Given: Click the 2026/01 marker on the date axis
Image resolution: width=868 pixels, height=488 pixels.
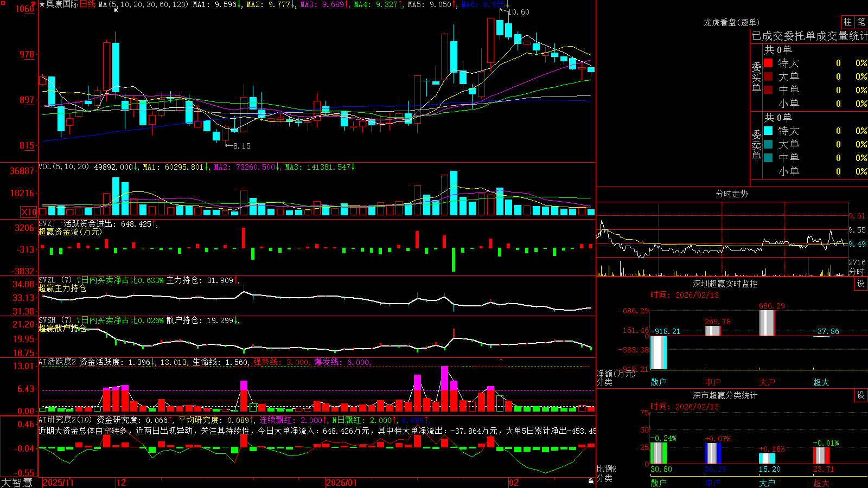Looking at the screenshot, I should [341, 483].
